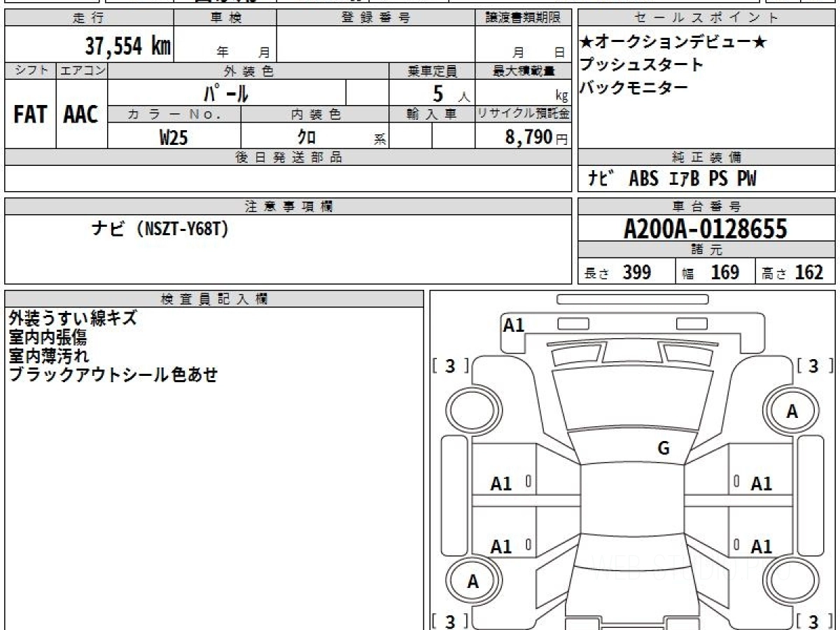Select the AAC air conditioner cell
This screenshot has height=630, width=840.
pos(81,115)
